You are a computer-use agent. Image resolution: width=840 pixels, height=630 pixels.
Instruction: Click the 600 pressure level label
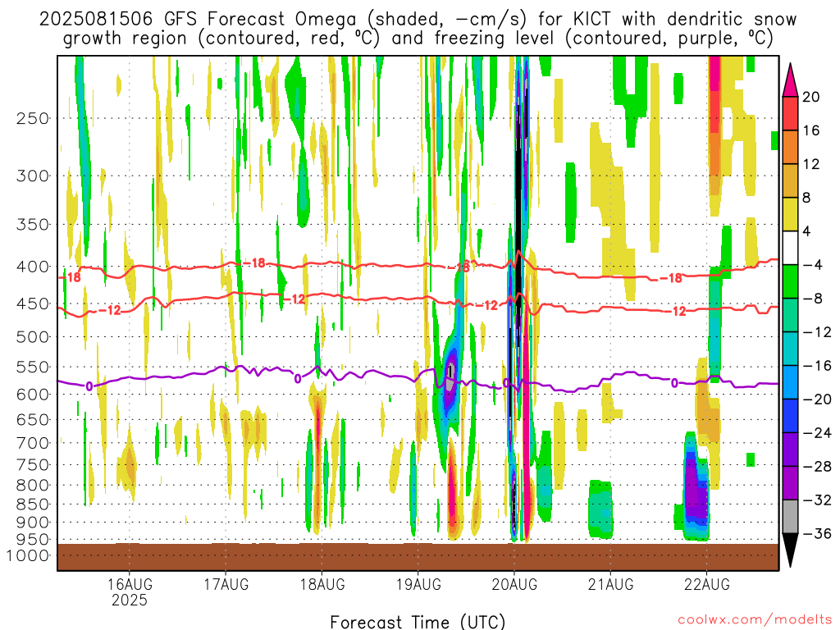pos(33,395)
